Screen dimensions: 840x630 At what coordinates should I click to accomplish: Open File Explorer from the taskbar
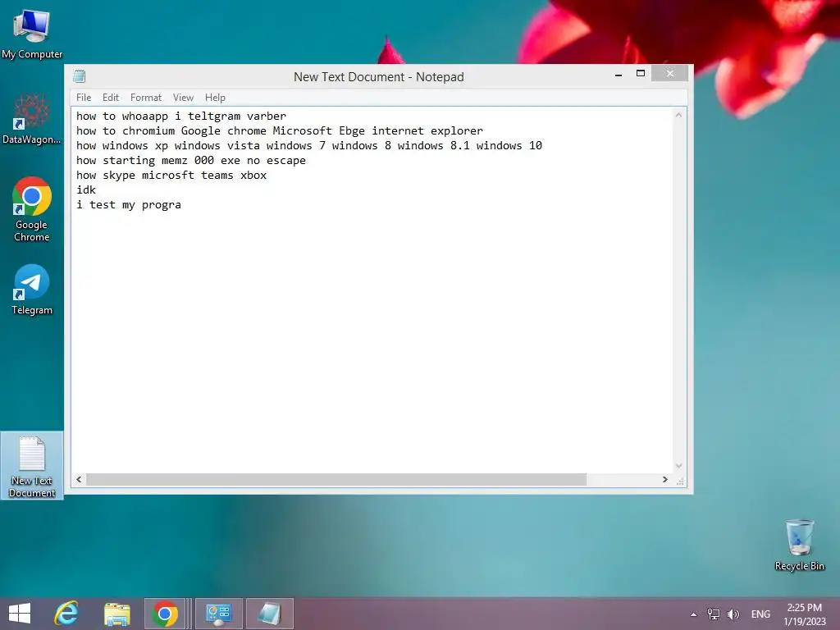116,614
